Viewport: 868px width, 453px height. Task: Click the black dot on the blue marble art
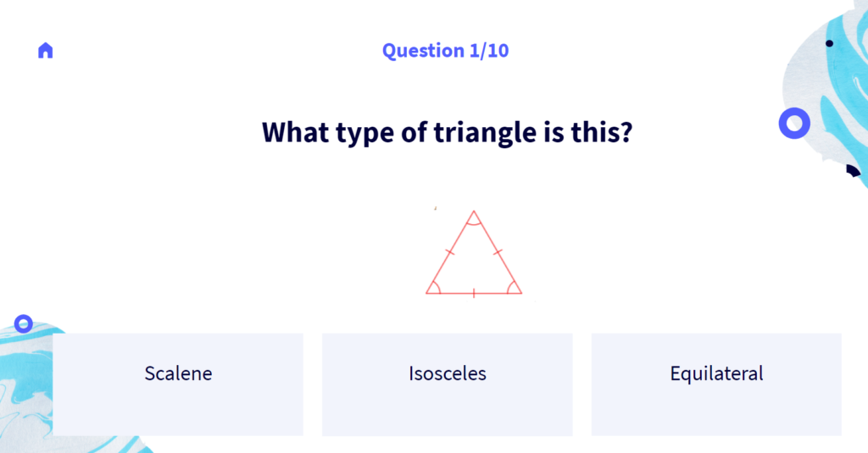point(829,43)
